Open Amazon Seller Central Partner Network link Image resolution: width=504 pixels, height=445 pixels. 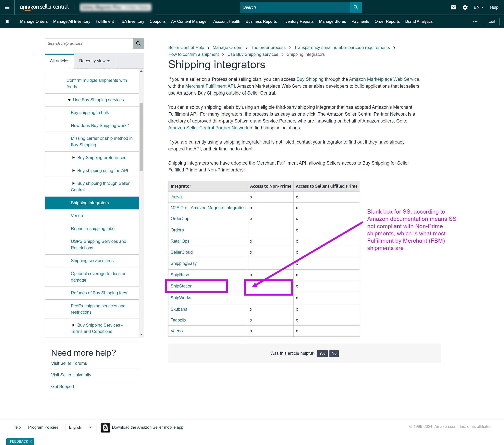tap(208, 128)
